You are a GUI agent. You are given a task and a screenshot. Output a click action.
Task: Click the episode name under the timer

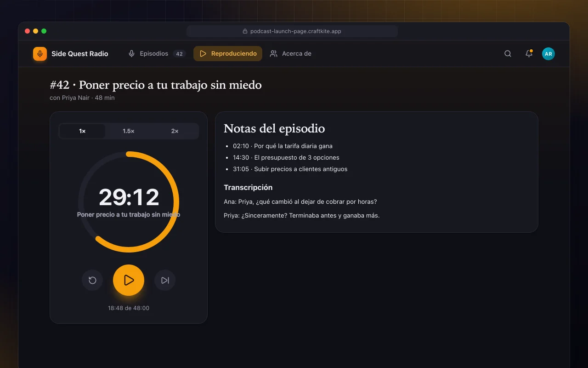(x=129, y=215)
